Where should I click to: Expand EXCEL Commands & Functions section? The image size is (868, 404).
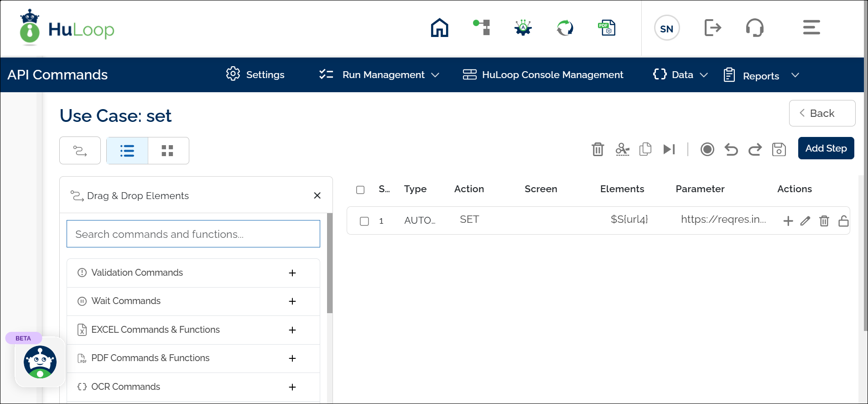(292, 330)
